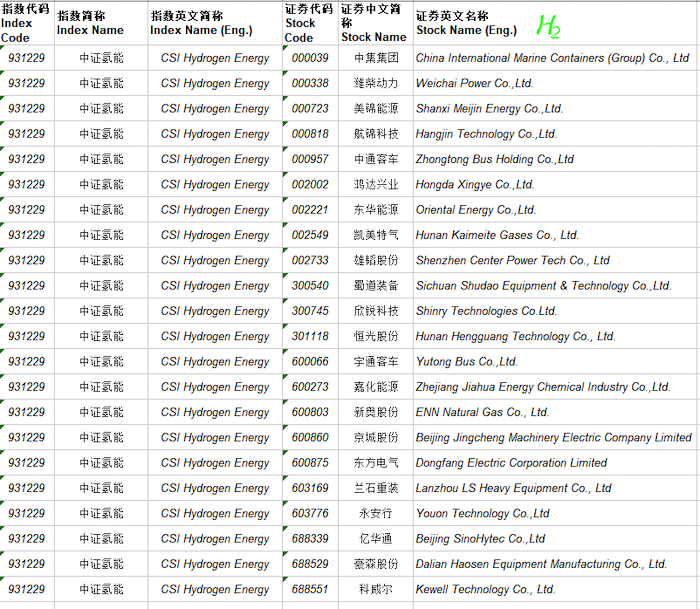The width and height of the screenshot is (700, 609).
Task: Select Sichuan Shudao Equipment & Technology cell
Action: tap(556, 285)
